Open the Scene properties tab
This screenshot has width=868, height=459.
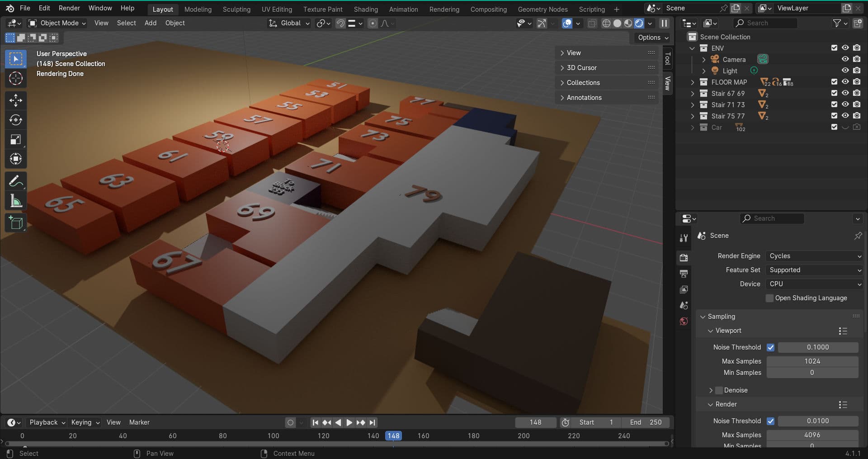coord(684,305)
